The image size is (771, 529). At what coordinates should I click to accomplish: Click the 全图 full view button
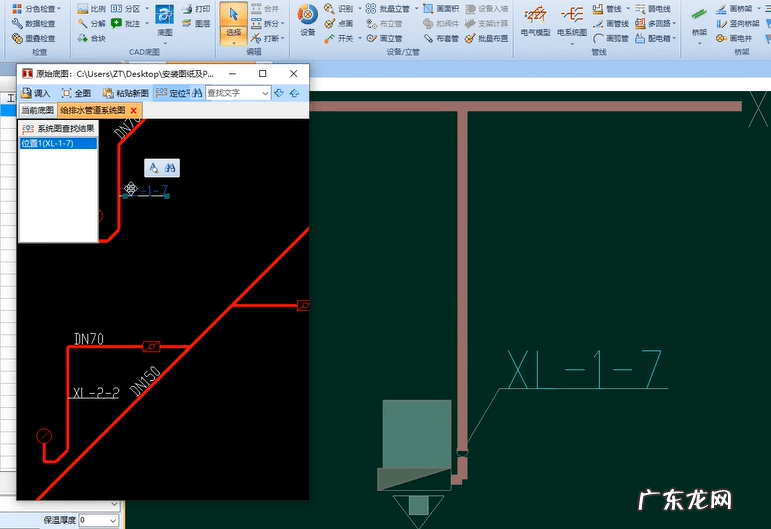click(x=75, y=93)
